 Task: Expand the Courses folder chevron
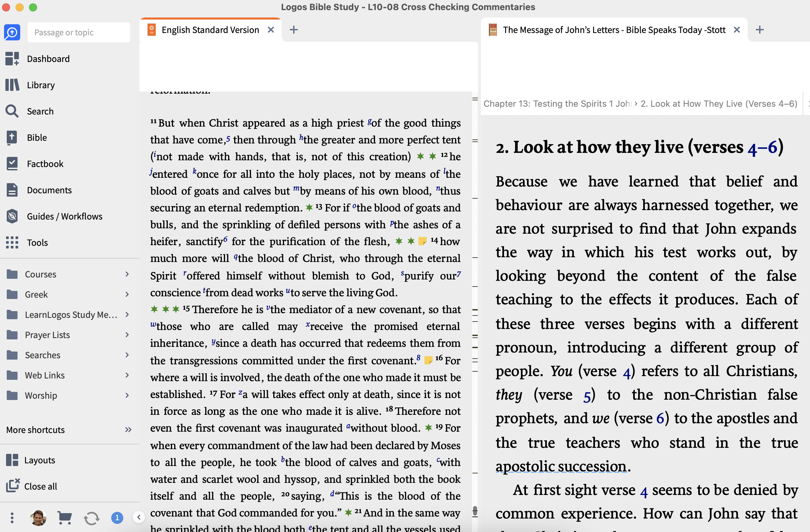(x=127, y=274)
